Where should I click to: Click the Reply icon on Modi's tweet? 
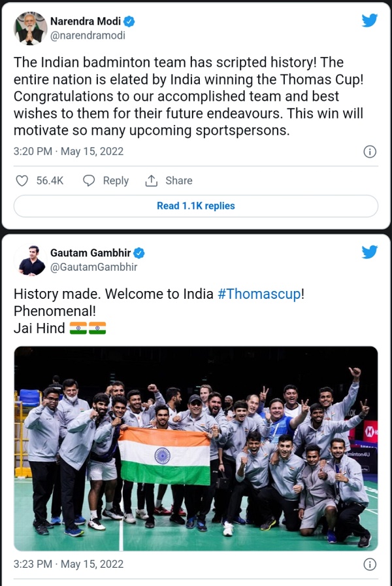88,181
